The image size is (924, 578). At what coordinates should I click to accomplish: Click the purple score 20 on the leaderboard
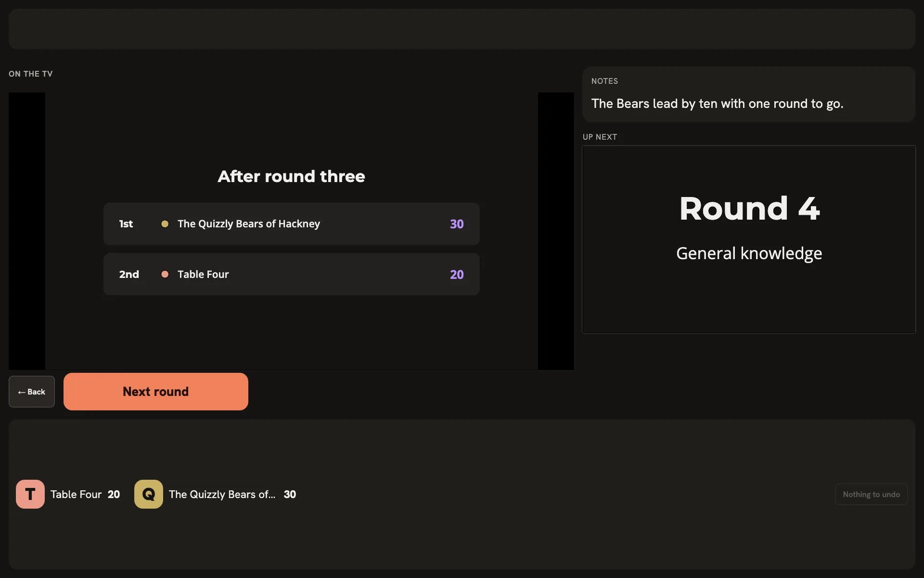click(457, 275)
